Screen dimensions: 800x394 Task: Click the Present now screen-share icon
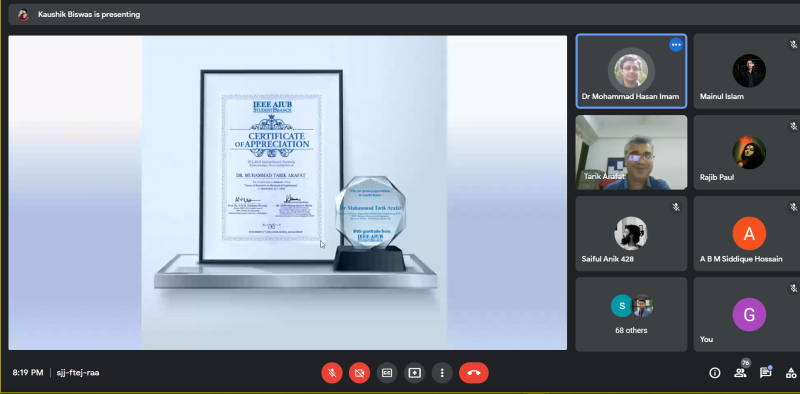point(414,373)
